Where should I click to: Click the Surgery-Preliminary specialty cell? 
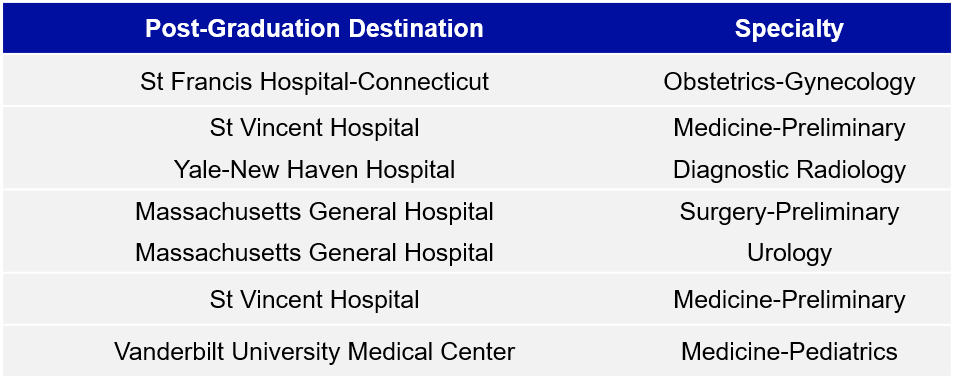point(789,212)
